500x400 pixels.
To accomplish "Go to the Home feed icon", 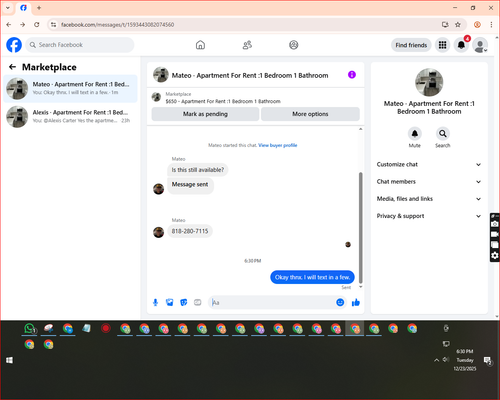I will [x=200, y=45].
